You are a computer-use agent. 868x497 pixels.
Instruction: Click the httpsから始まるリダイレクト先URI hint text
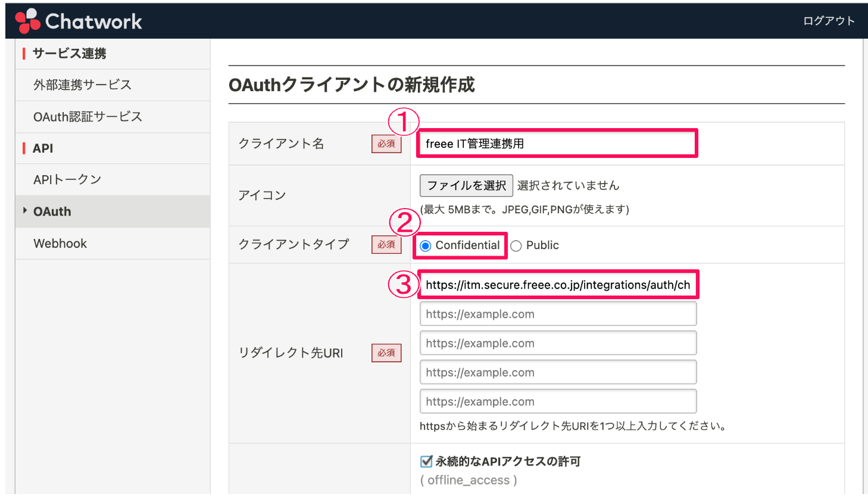(573, 426)
